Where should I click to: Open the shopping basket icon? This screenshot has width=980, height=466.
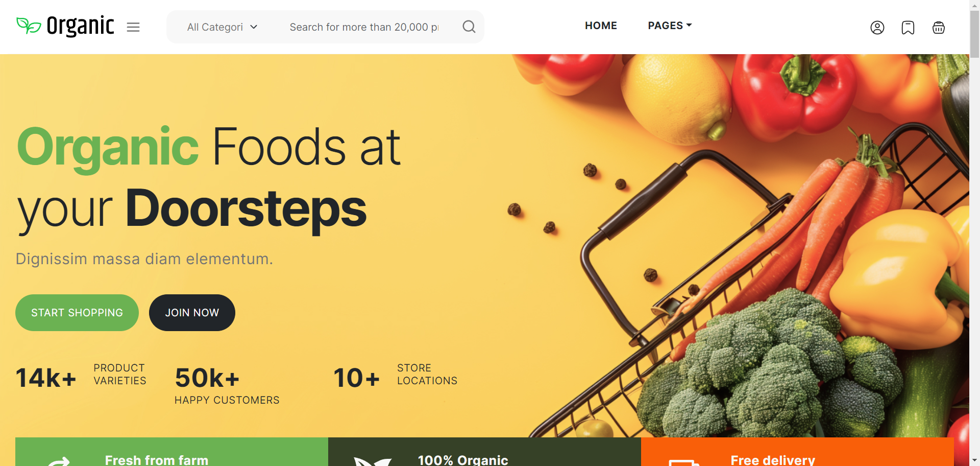pyautogui.click(x=938, y=28)
